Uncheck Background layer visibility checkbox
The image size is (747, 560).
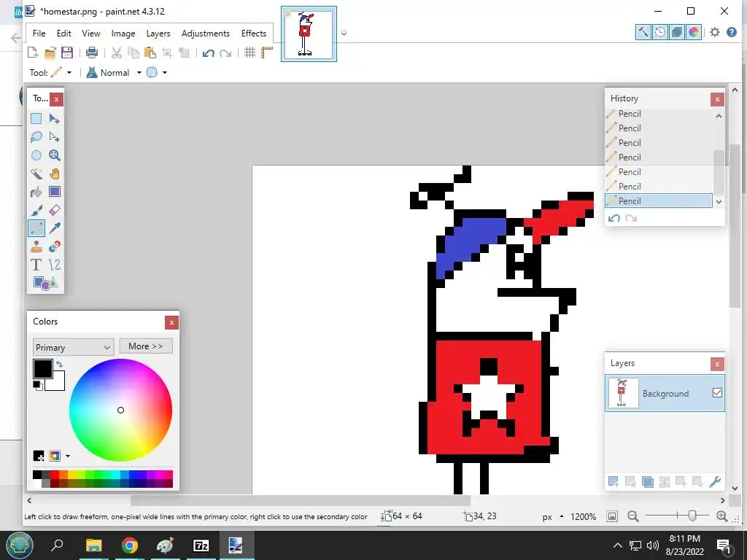pyautogui.click(x=717, y=393)
